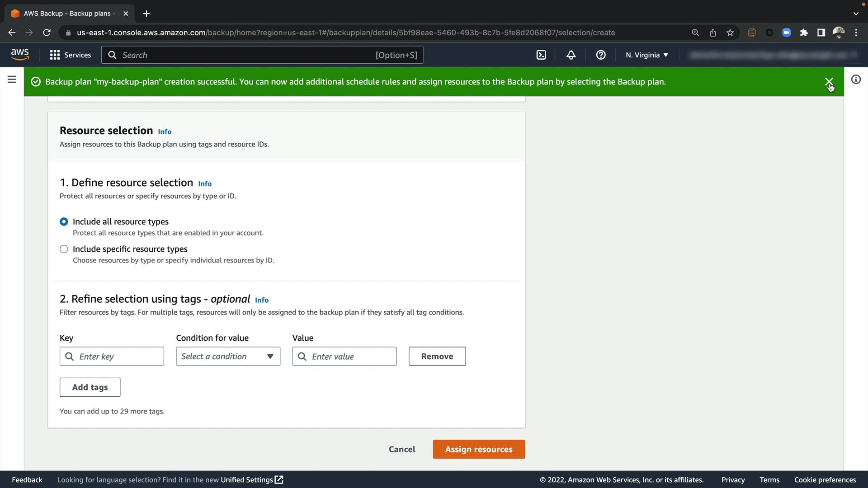Open the left navigation hamburger menu

[12, 80]
